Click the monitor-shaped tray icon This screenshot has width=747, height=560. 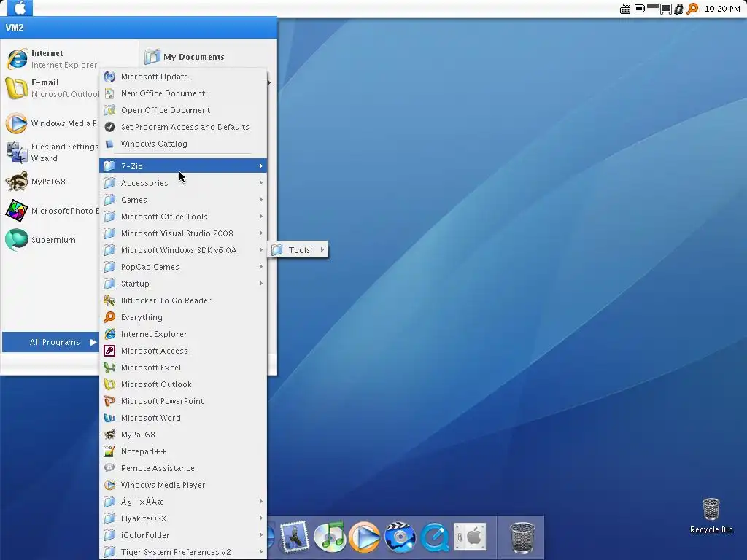point(665,9)
